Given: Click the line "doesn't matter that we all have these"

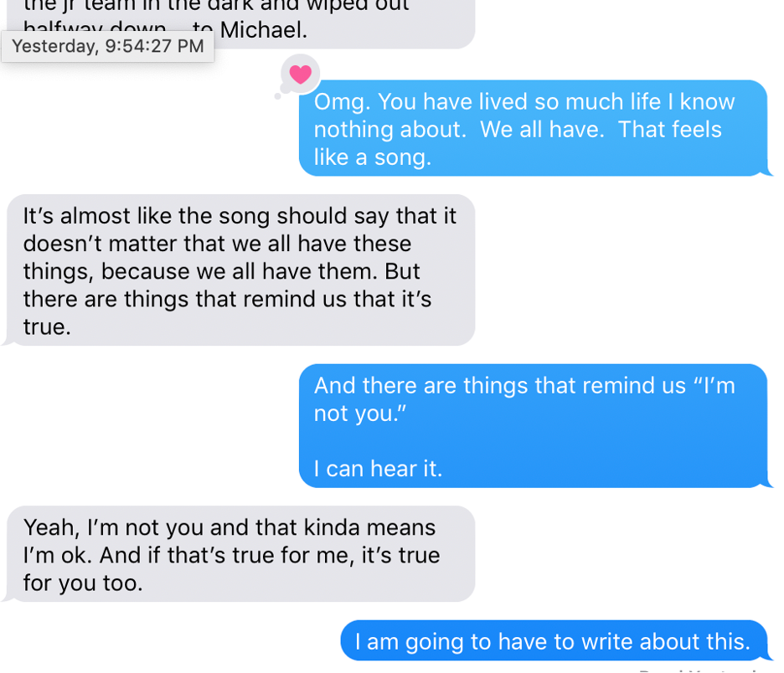Looking at the screenshot, I should [x=217, y=244].
